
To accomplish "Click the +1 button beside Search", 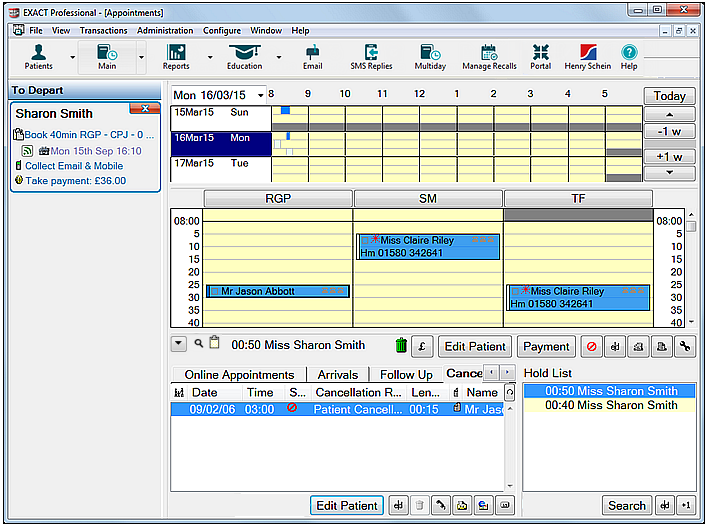I will (686, 505).
